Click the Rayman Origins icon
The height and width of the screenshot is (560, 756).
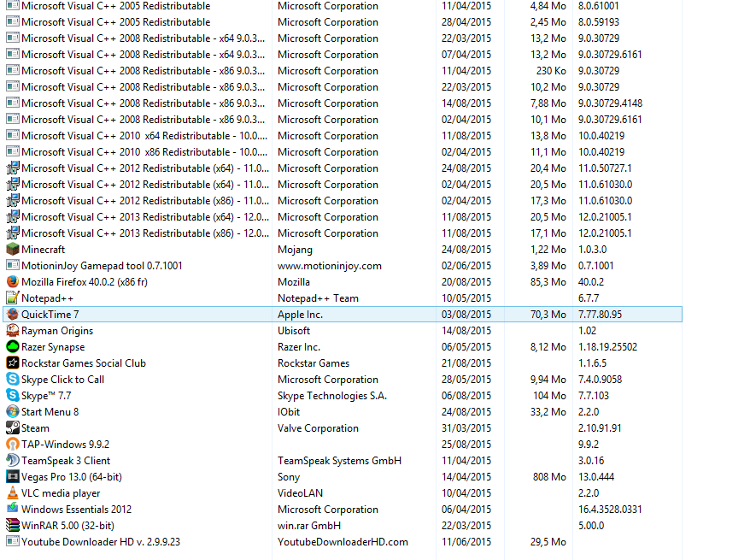pos(13,331)
